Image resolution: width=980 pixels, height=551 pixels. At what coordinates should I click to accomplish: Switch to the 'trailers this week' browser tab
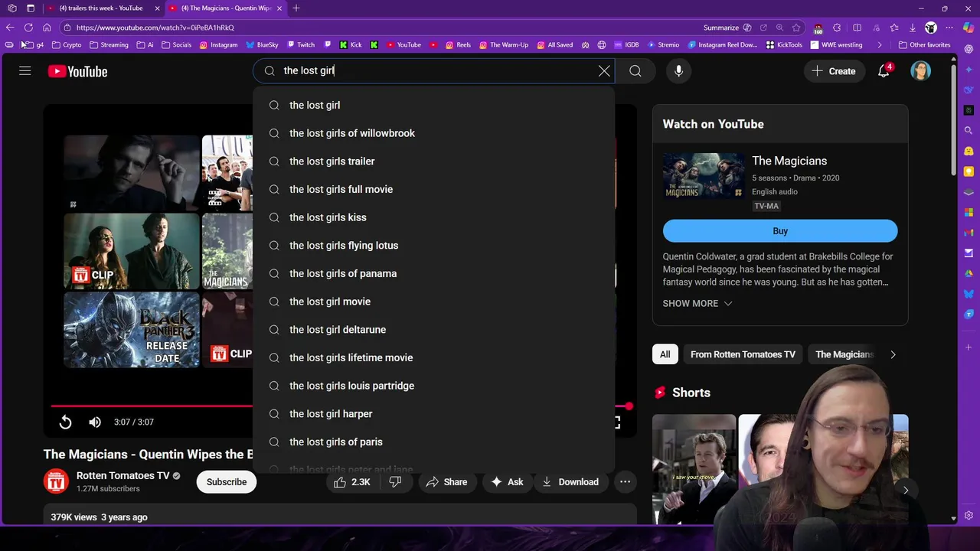[x=101, y=8]
